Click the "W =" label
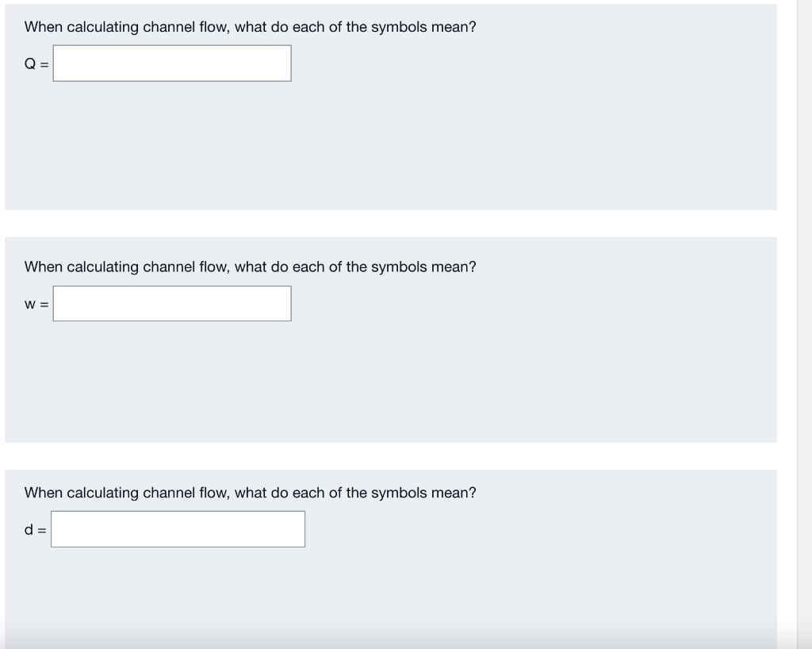Viewport: 812px width, 649px height. 36,305
